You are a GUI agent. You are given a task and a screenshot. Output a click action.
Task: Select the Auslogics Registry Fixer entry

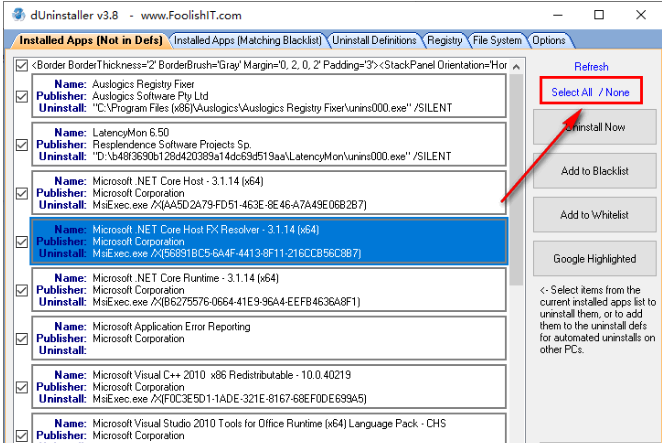[x=269, y=96]
